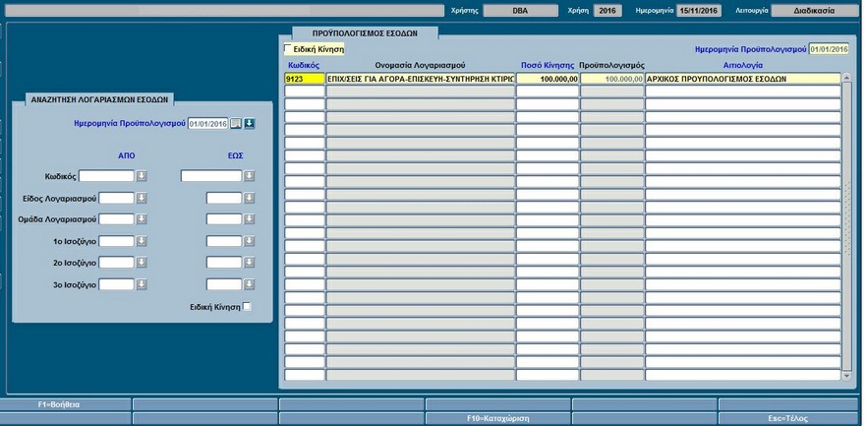Open the 3ο Ισοζύγιο ΕΩΣ lookup arrow
This screenshot has height=426, width=868.
click(250, 284)
